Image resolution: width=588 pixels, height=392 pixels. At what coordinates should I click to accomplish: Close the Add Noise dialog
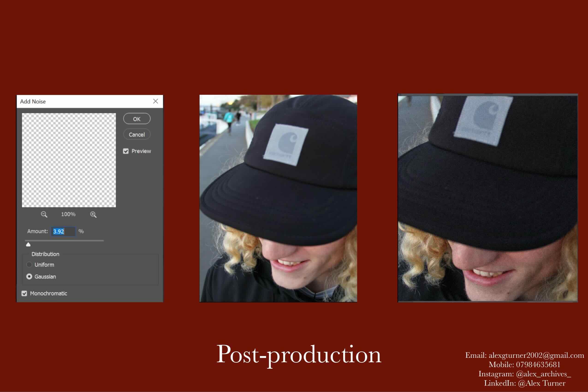coord(155,101)
